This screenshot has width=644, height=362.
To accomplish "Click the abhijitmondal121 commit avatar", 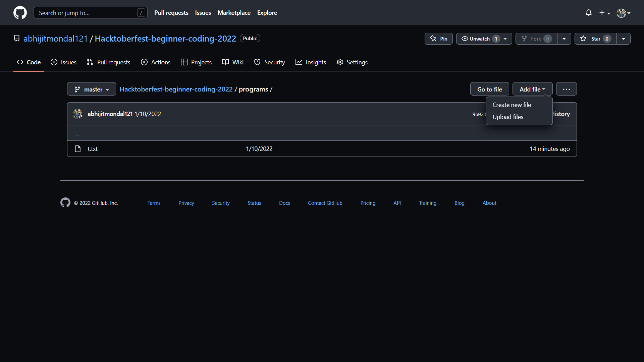I will [x=77, y=114].
